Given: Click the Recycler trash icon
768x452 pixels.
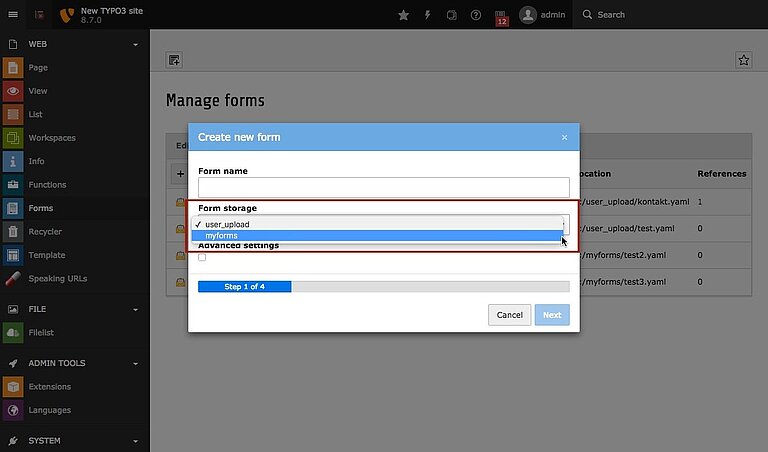Looking at the screenshot, I should (13, 232).
